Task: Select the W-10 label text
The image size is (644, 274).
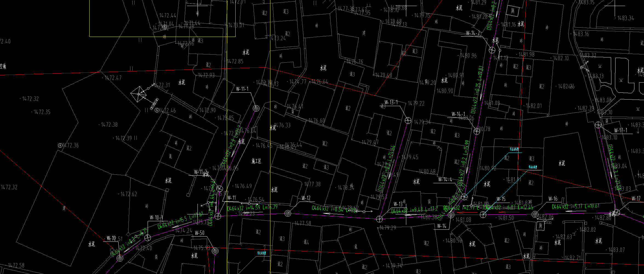Action: [111, 238]
